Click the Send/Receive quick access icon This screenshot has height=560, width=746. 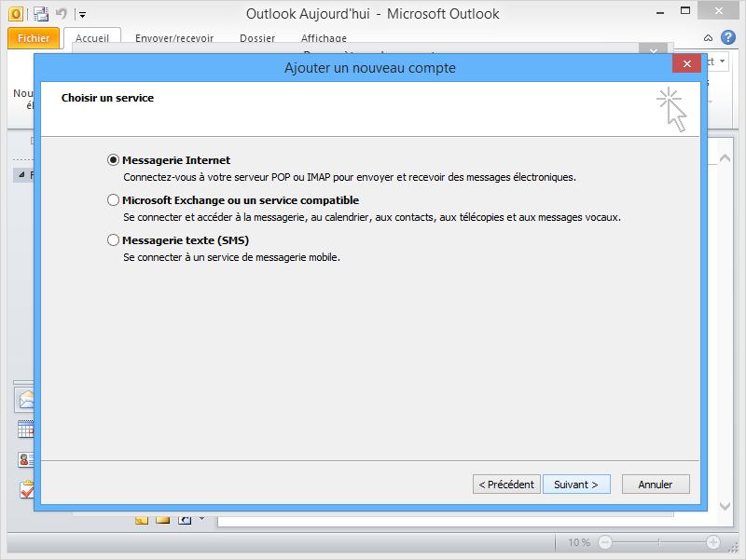[x=41, y=14]
